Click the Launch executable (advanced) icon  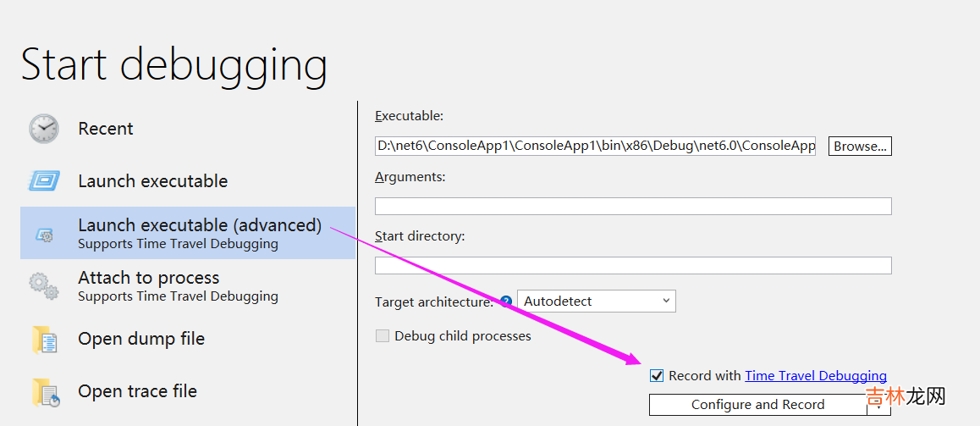coord(44,235)
